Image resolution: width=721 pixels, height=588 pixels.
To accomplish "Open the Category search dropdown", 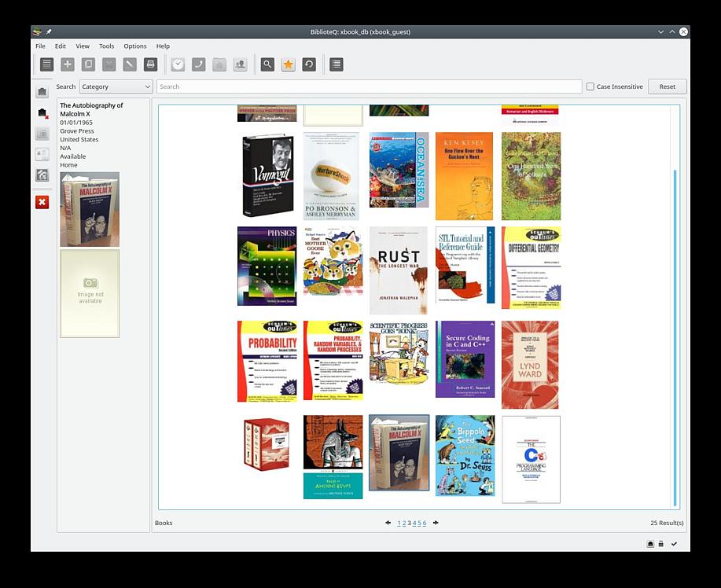I will click(x=116, y=86).
